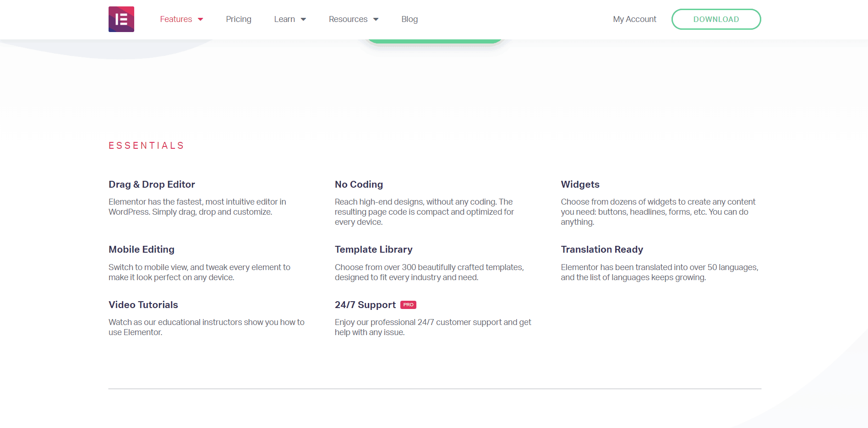This screenshot has width=868, height=428.
Task: Open the Pricing page
Action: coord(239,19)
